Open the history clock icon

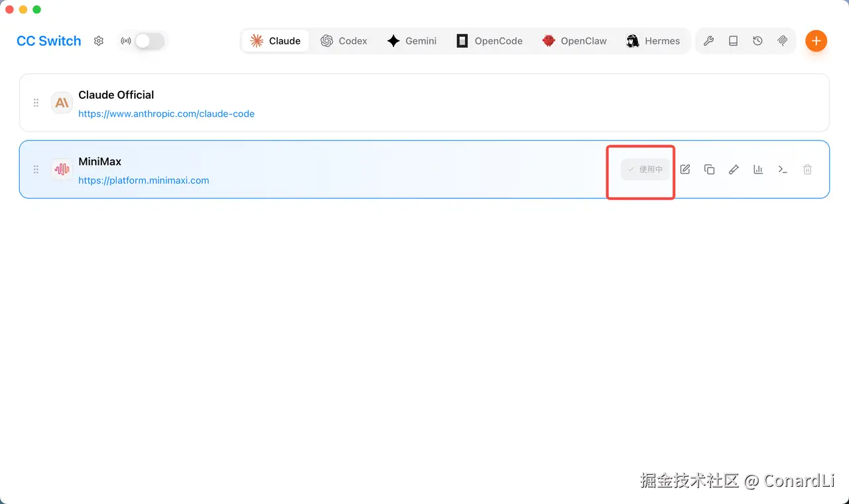[757, 41]
